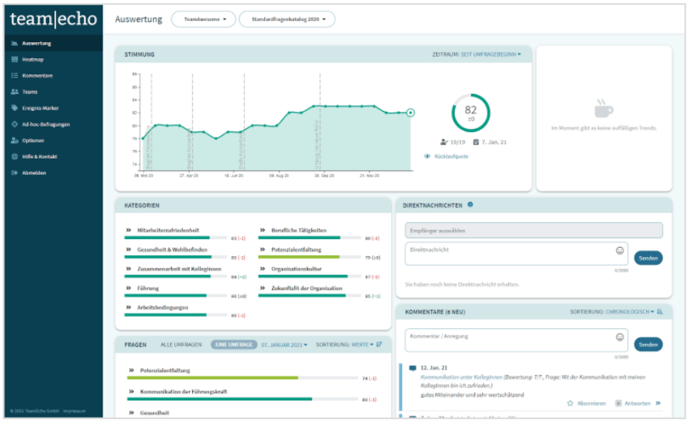Click the Antworten reply icon
The height and width of the screenshot is (423, 688).
tap(618, 403)
